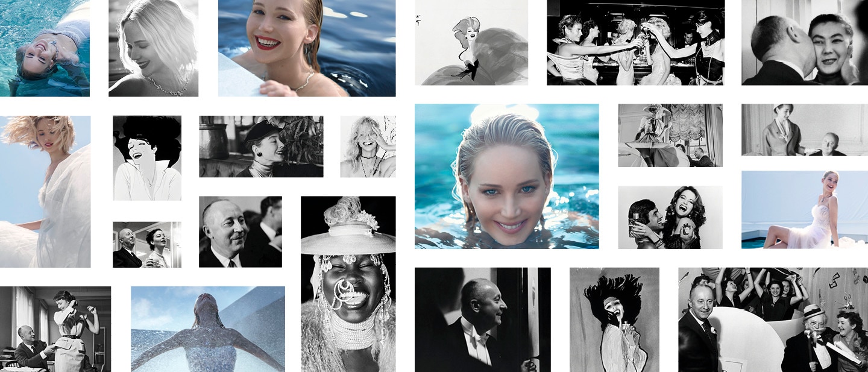Viewport: 868px width, 372px height.
Task: View the sketch of woman in ball gown
Action: [471, 42]
